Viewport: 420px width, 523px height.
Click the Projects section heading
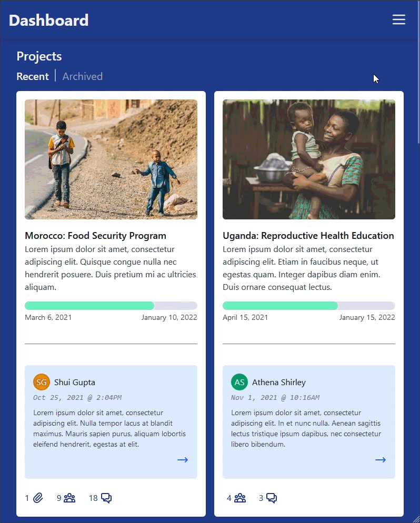[x=39, y=56]
